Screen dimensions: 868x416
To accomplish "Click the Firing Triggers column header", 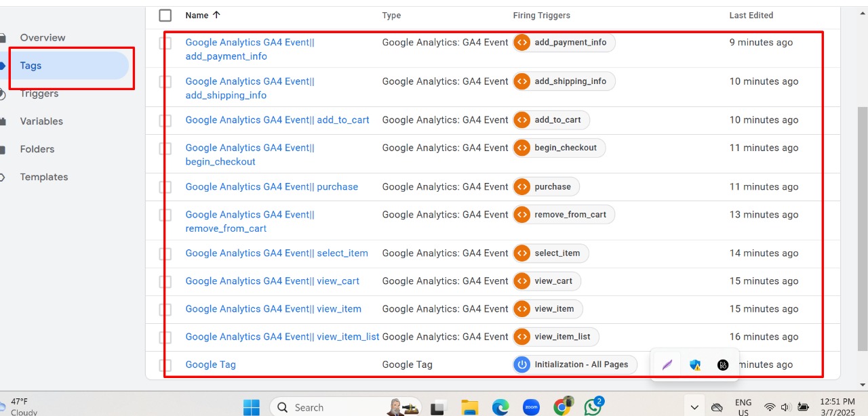I will pos(542,15).
